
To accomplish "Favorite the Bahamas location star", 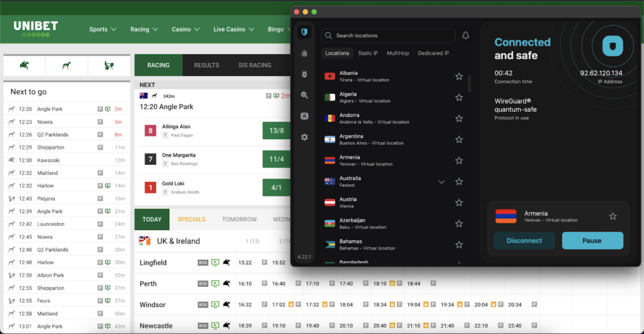I will tap(458, 245).
